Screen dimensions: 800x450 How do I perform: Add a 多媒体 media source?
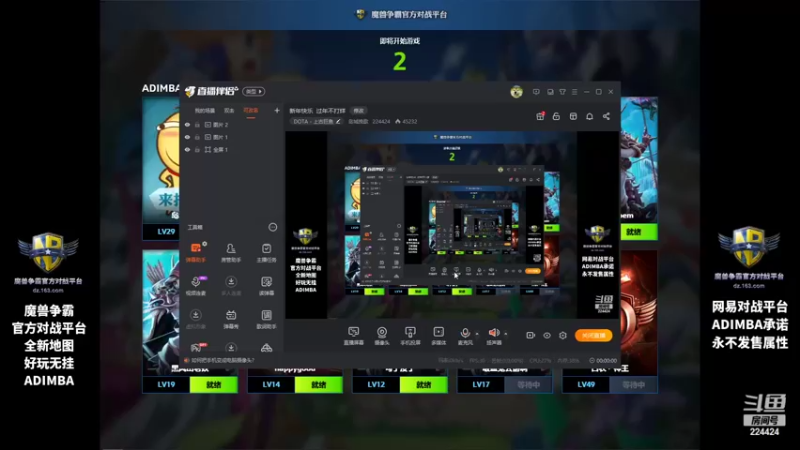click(438, 336)
